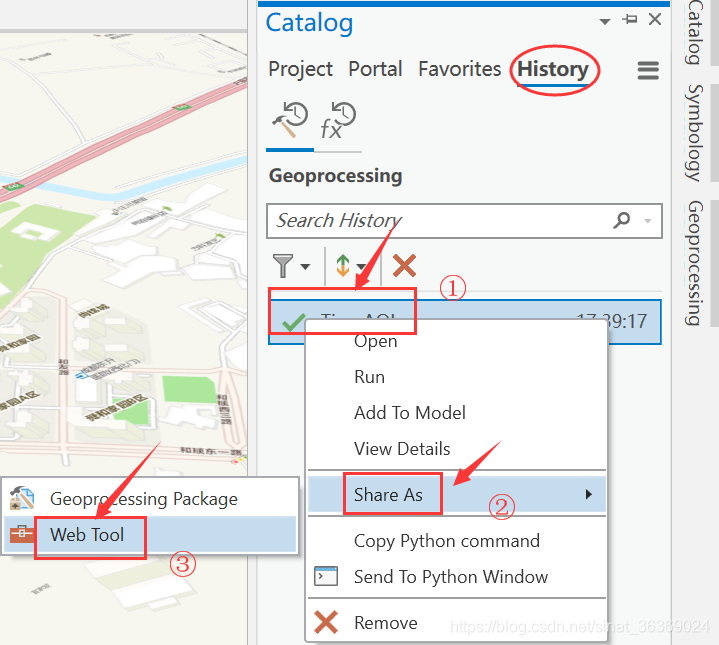This screenshot has width=719, height=645.
Task: Switch to raster function history view
Action: click(x=338, y=122)
